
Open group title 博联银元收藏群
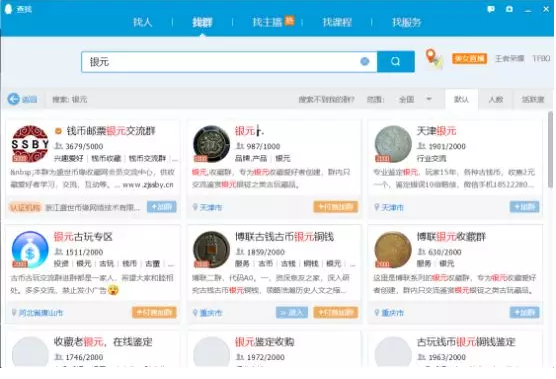(451, 237)
